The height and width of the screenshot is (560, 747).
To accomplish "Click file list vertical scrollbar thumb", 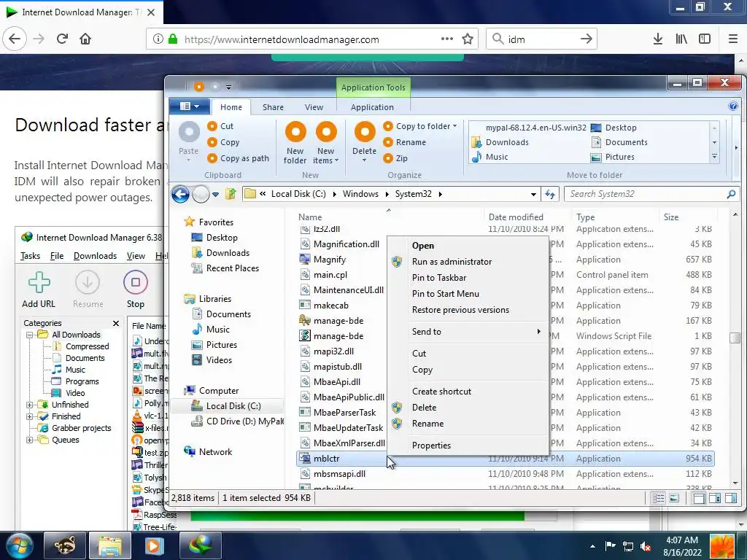I will 735,338.
